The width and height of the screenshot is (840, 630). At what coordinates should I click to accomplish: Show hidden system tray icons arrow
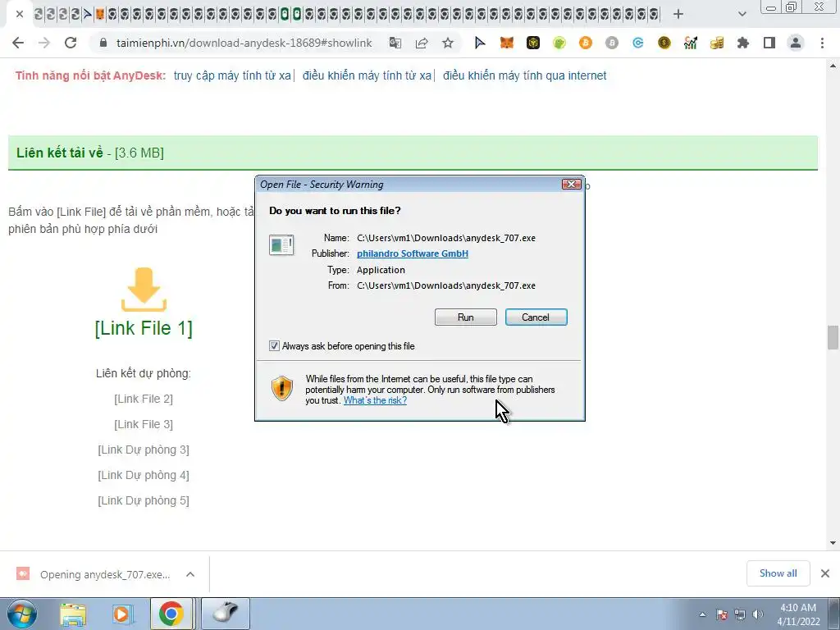tap(702, 614)
